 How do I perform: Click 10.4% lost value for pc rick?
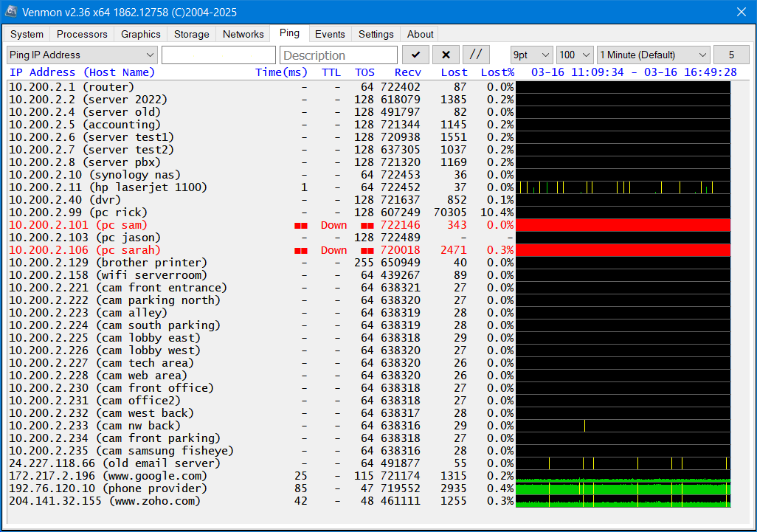497,213
